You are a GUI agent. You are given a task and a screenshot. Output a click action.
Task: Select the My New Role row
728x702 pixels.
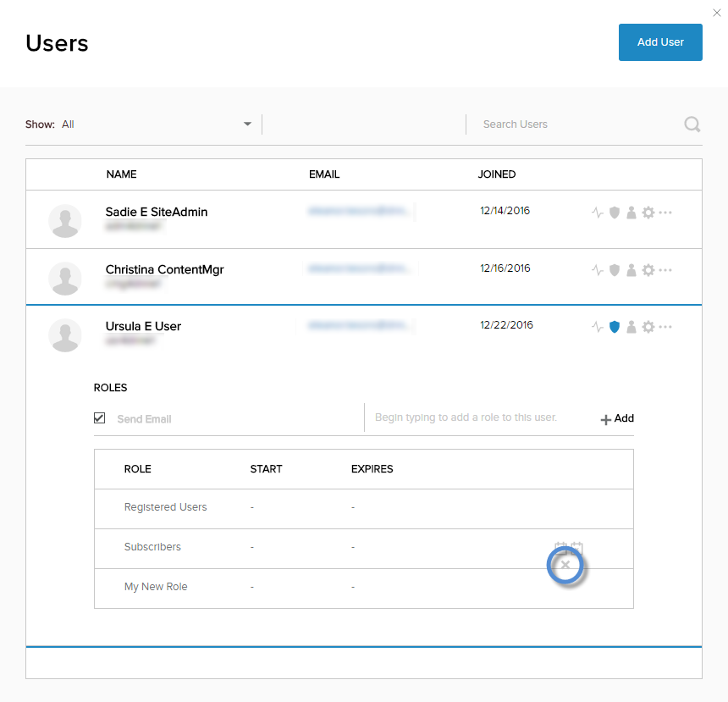tap(363, 589)
